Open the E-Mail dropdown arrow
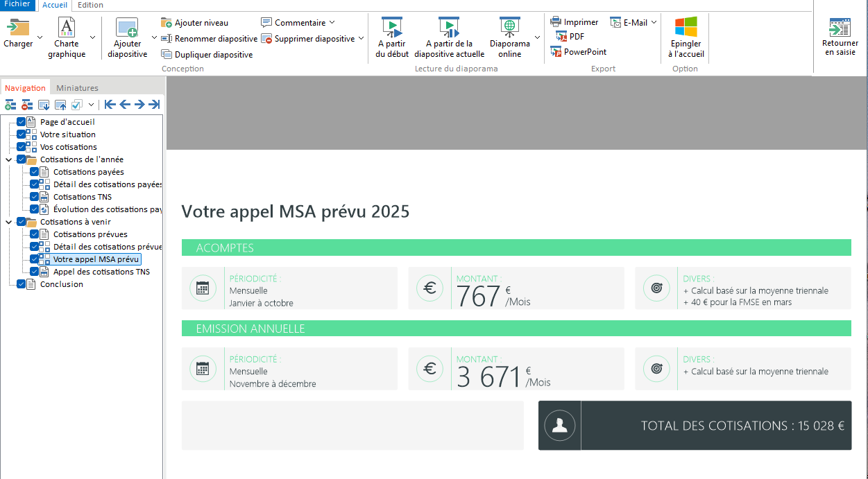Viewport: 868px width, 479px height. [654, 22]
